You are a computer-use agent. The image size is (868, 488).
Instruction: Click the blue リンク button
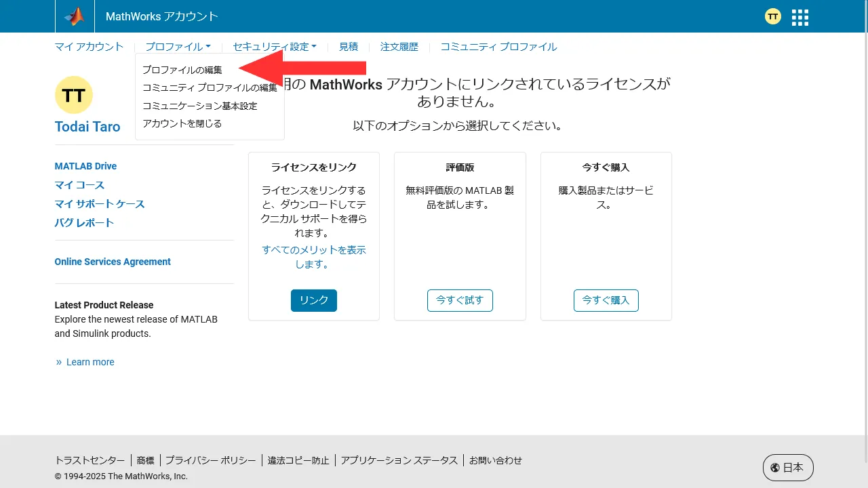pyautogui.click(x=314, y=300)
